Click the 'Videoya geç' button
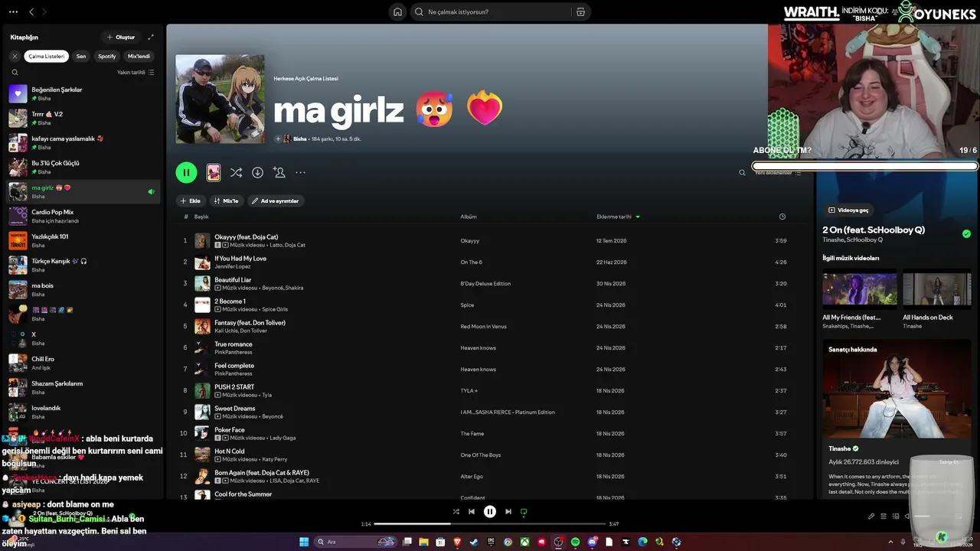This screenshot has height=551, width=980. [848, 210]
